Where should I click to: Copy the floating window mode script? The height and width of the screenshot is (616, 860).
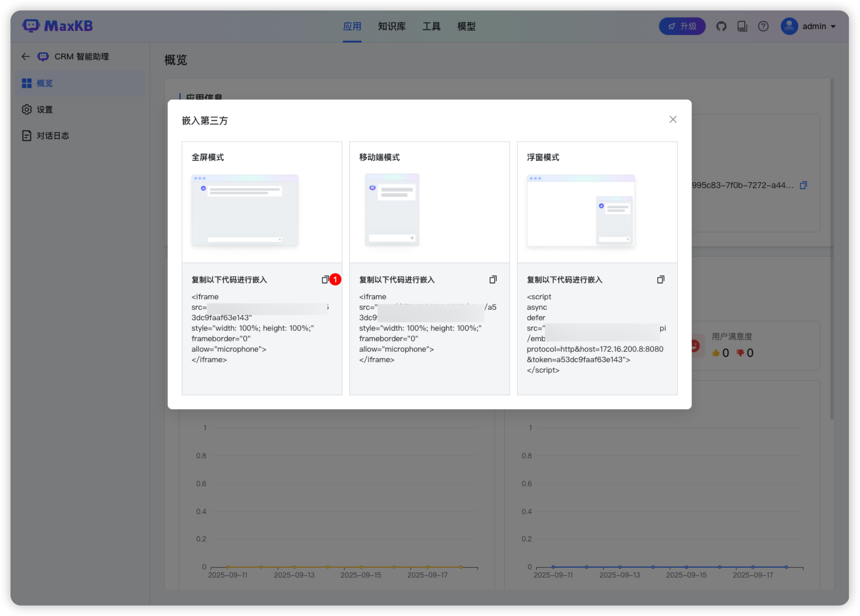point(661,280)
